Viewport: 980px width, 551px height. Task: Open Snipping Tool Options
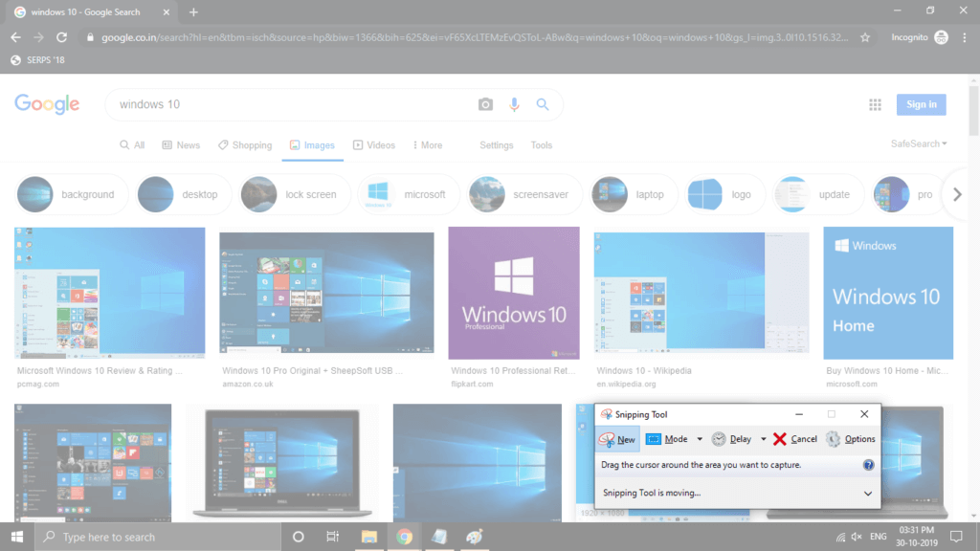click(851, 439)
